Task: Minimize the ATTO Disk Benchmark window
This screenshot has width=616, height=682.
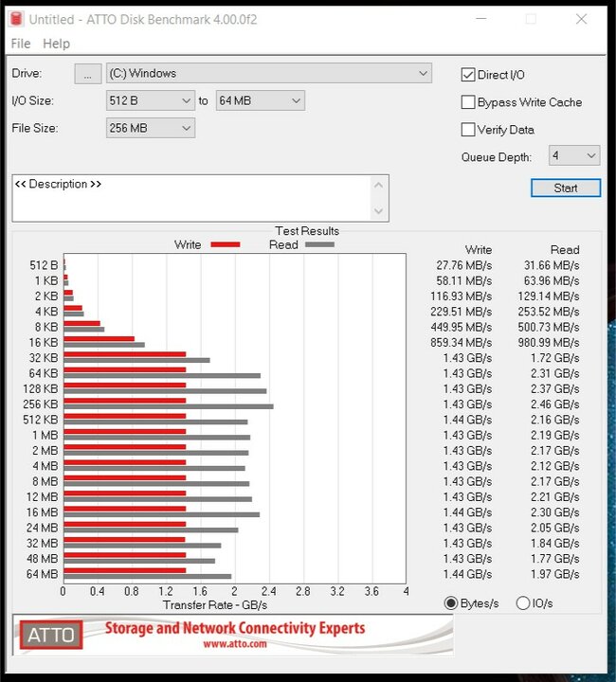Action: (481, 19)
